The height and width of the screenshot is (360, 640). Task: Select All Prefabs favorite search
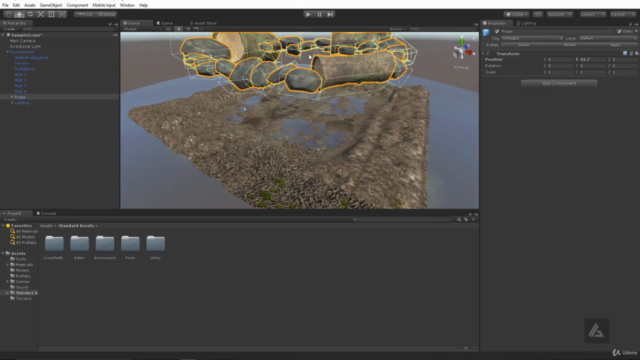[x=23, y=243]
